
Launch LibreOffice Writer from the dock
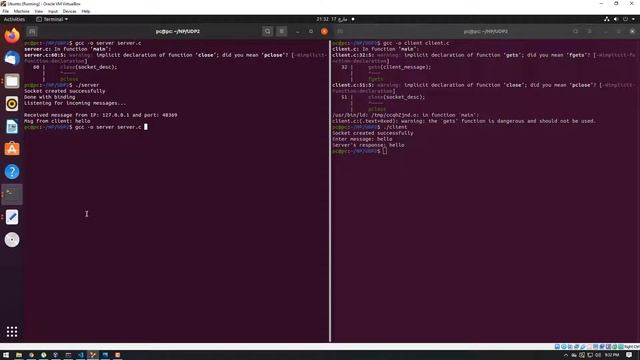[x=12, y=127]
